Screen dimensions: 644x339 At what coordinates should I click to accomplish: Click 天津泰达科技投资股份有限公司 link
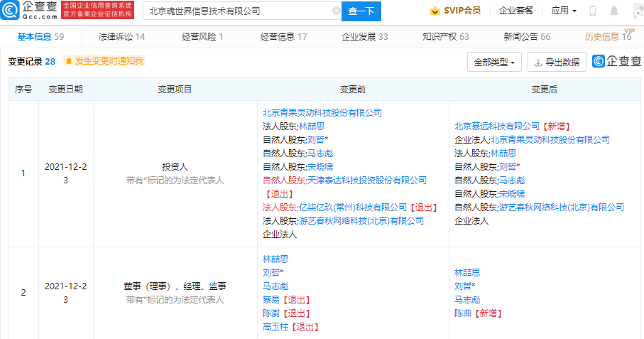tap(366, 181)
